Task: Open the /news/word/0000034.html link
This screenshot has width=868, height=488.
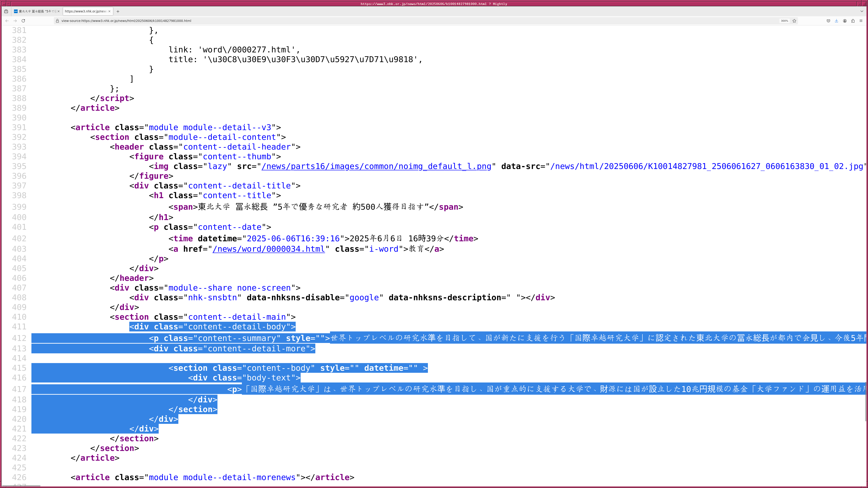Action: pyautogui.click(x=269, y=249)
